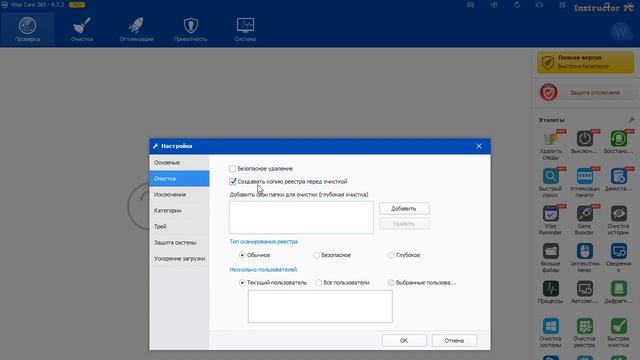Image resolution: width=640 pixels, height=360 pixels.
Task: Click the selected users list box
Action: (320, 306)
